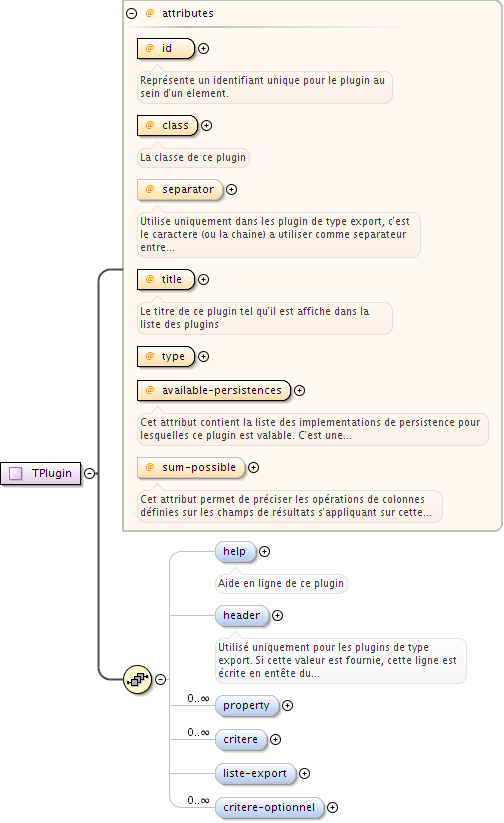The width and height of the screenshot is (504, 823).
Task: Expand the property element
Action: (288, 705)
